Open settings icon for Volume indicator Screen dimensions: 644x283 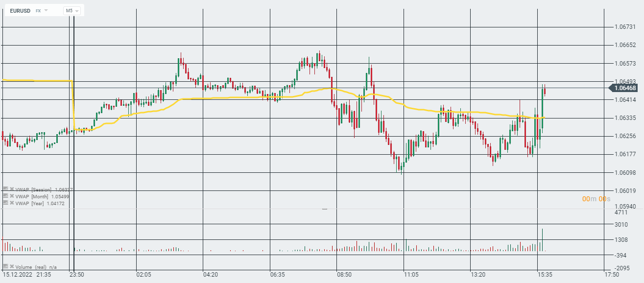tap(5, 267)
